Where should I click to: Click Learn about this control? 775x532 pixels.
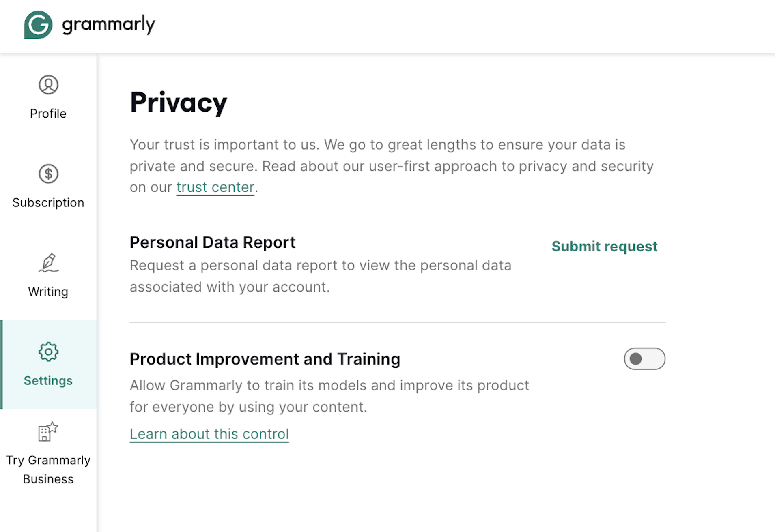click(209, 433)
